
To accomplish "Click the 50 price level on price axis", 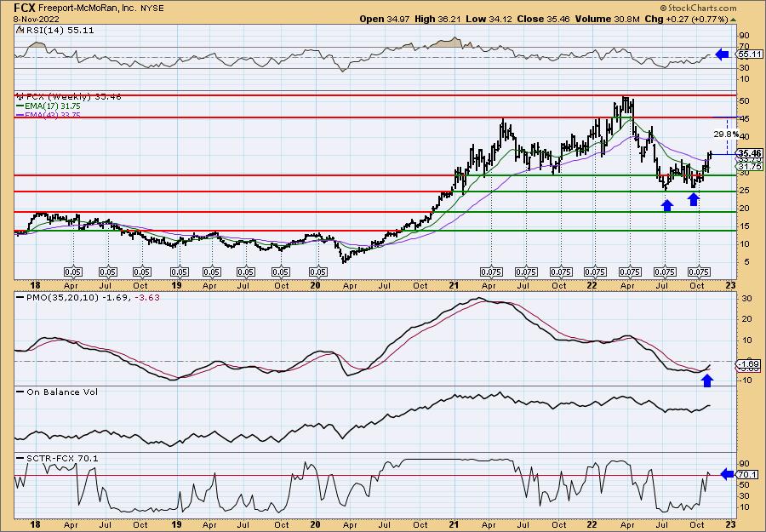I will click(x=744, y=101).
